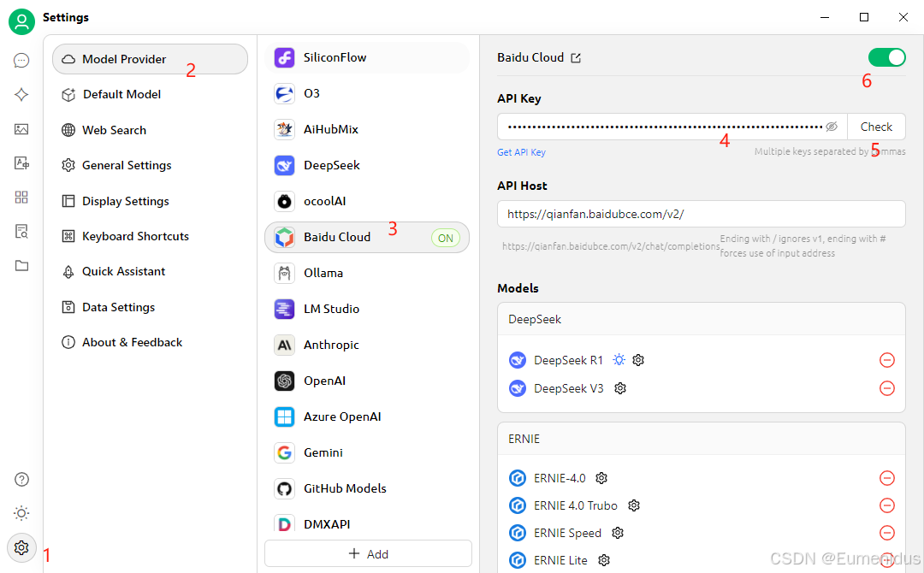The height and width of the screenshot is (573, 924).
Task: Open the translate sidebar icon
Action: point(21,163)
